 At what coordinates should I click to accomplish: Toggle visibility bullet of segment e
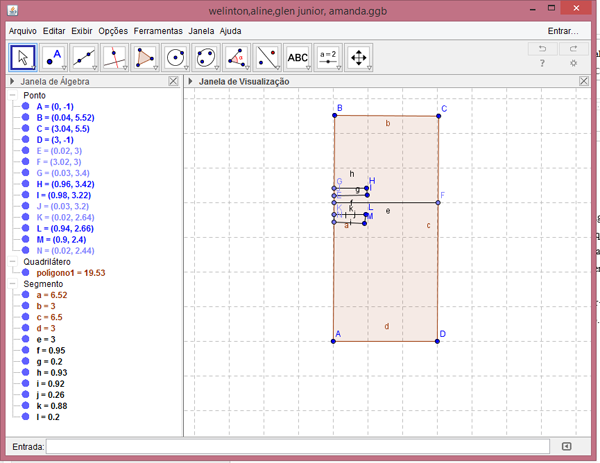26,339
